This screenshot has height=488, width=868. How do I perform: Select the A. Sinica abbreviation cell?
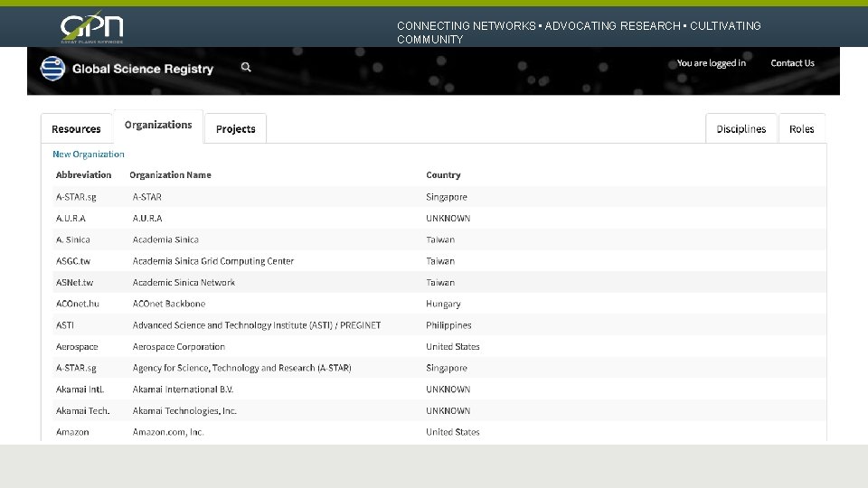click(73, 239)
